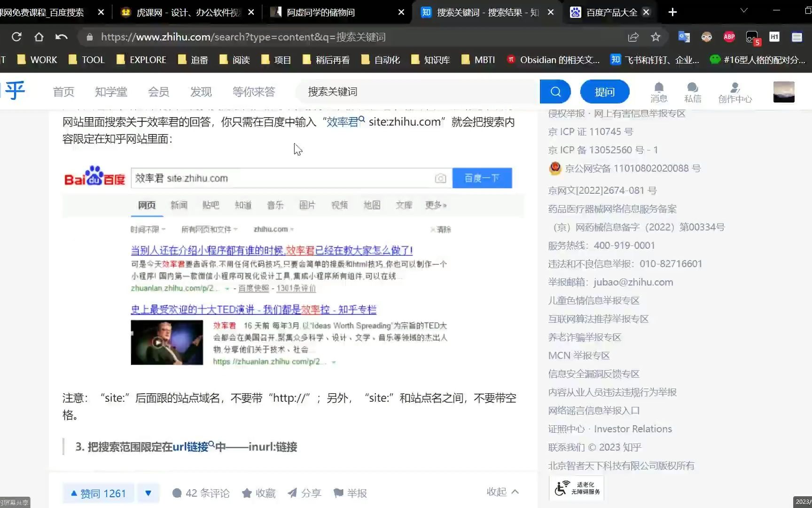
Task: Save answer with 收藏 star
Action: [x=258, y=493]
